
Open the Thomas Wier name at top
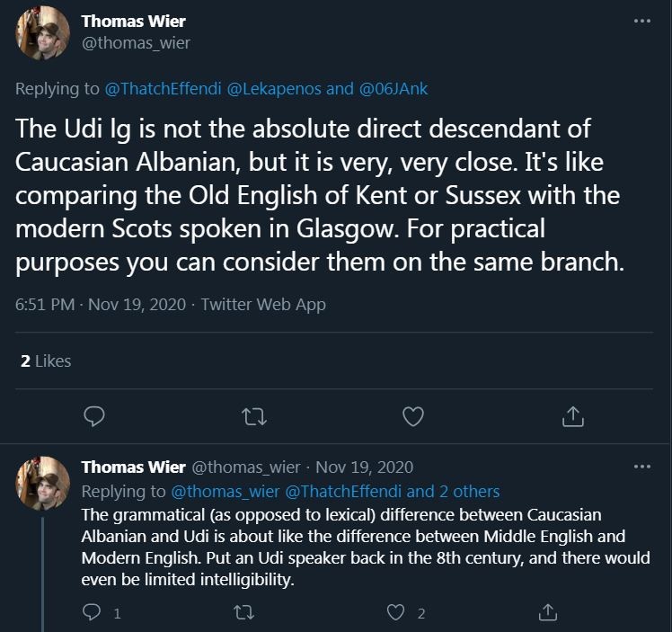coord(134,22)
